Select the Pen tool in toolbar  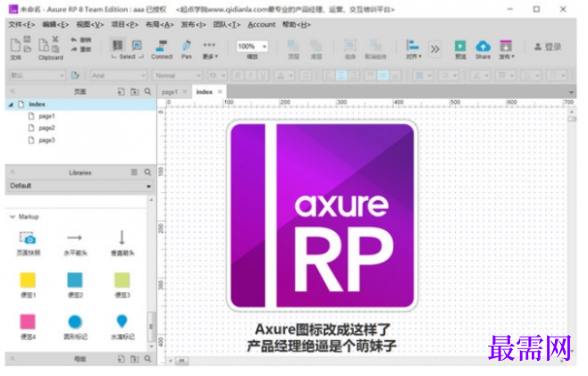pos(187,46)
